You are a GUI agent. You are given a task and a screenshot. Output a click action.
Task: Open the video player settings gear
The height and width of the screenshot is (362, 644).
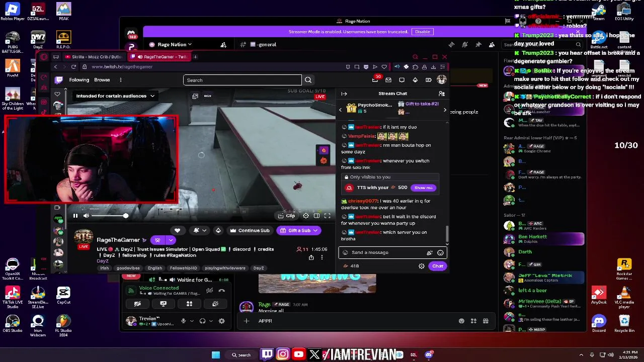pyautogui.click(x=306, y=216)
